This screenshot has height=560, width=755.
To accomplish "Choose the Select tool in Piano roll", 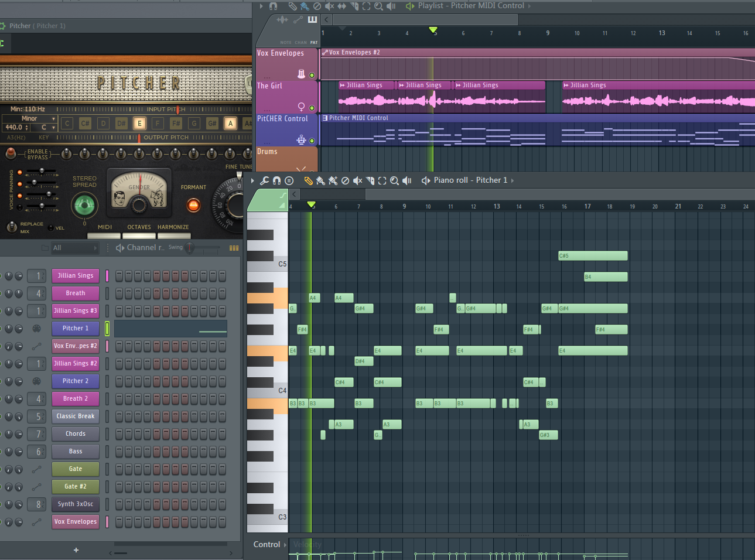I will pyautogui.click(x=382, y=180).
